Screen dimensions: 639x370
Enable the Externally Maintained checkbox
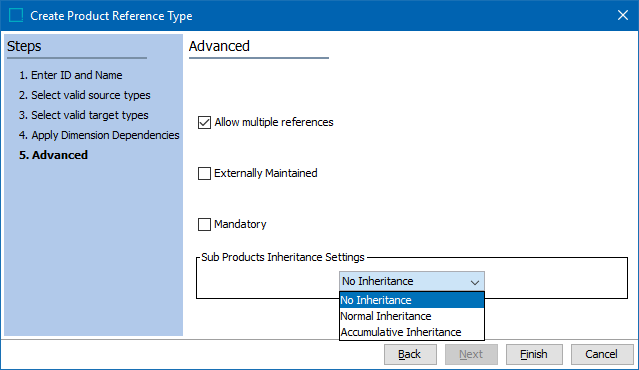[x=204, y=173]
